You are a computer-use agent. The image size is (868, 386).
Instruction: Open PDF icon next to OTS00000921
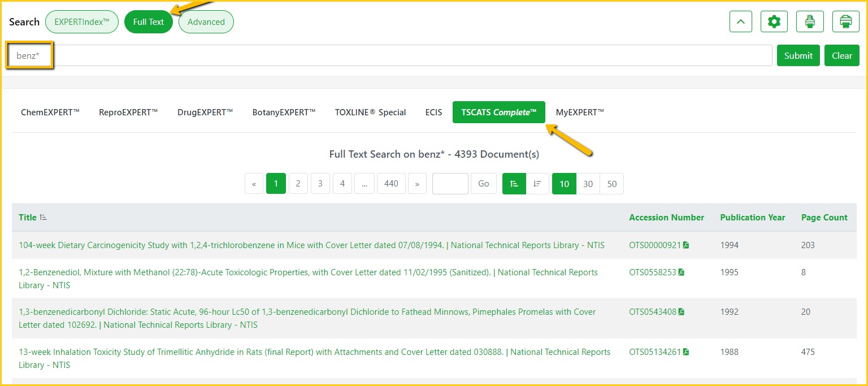686,245
